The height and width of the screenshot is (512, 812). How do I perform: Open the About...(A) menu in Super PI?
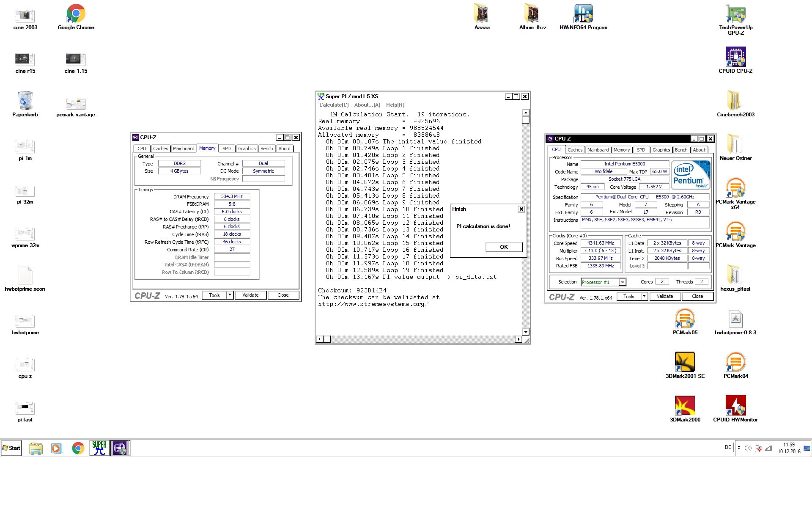(367, 105)
